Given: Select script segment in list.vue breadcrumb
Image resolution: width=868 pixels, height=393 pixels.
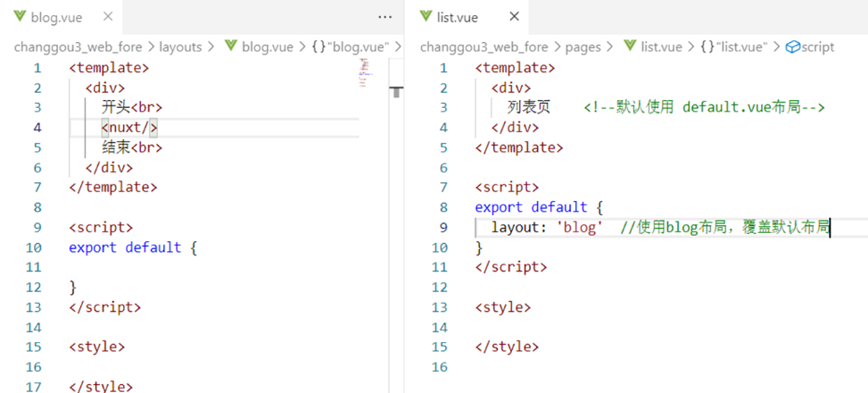Looking at the screenshot, I should coord(810,47).
